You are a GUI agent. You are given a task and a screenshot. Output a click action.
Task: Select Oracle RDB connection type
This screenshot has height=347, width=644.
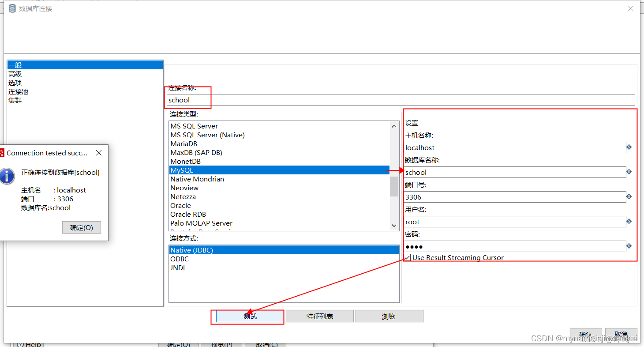click(279, 214)
